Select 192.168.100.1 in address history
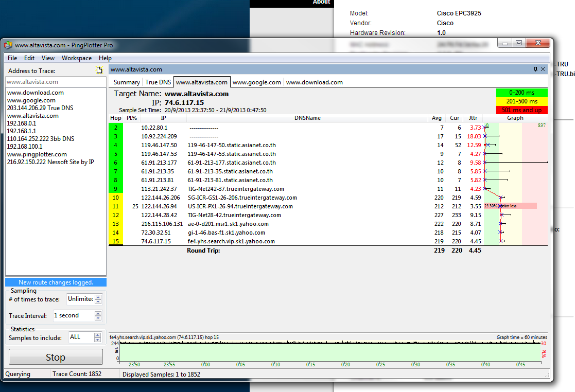The image size is (575, 392). tap(25, 146)
